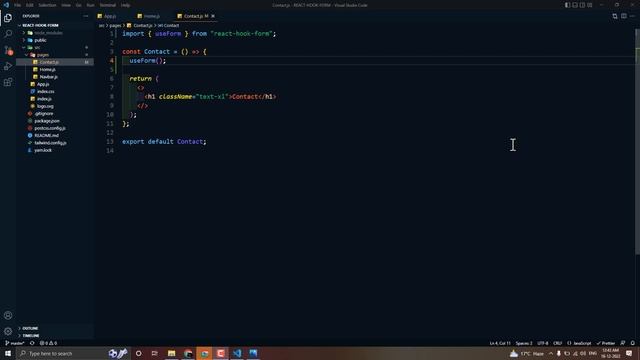The height and width of the screenshot is (360, 640).
Task: Collapse the pages folder
Action: [x=43, y=55]
